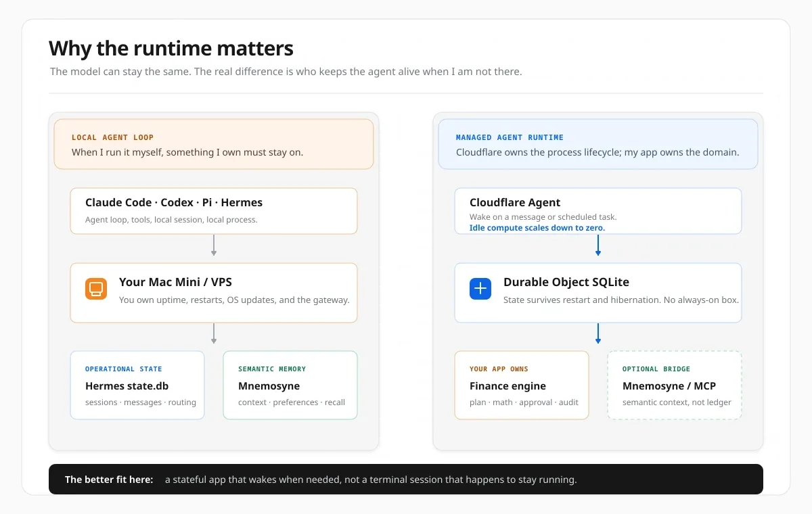The image size is (812, 514).
Task: Click the blue plus Durable Object icon
Action: pyautogui.click(x=480, y=289)
